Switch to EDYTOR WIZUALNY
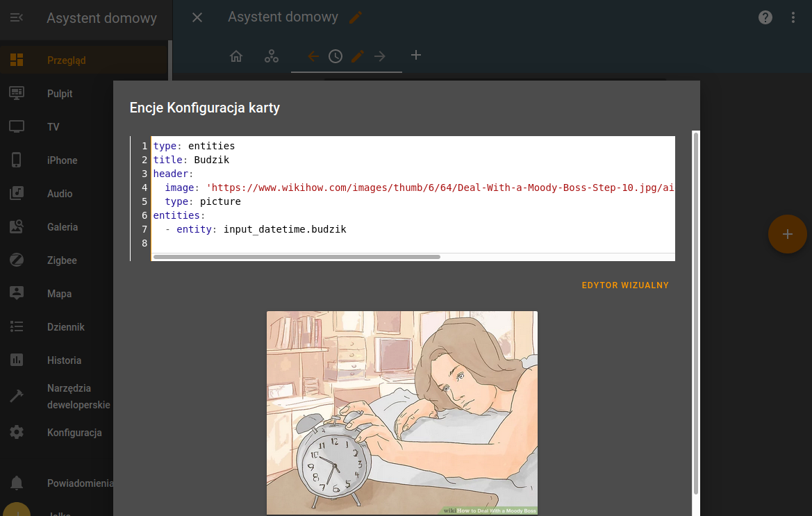The image size is (812, 516). coord(625,285)
